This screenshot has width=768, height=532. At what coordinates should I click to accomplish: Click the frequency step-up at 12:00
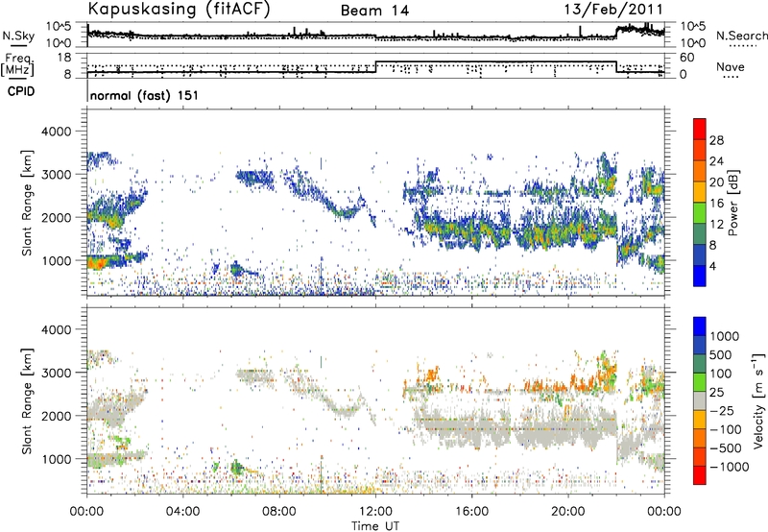375,67
